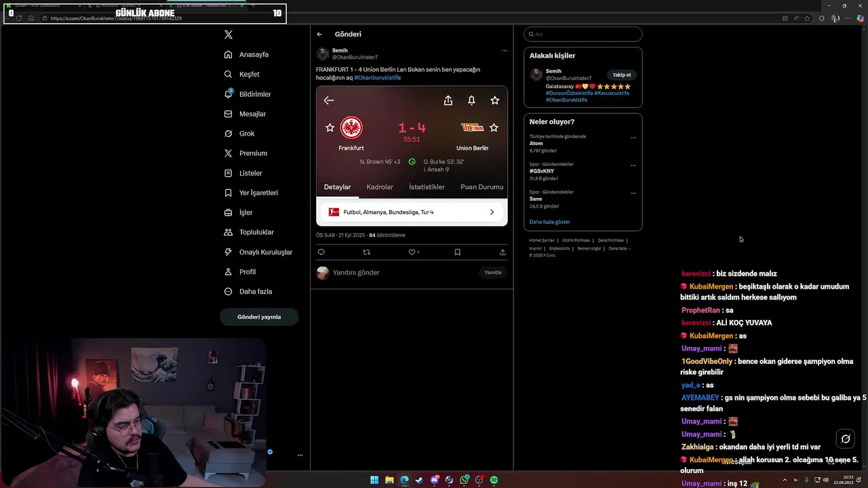
Task: Click Daha fazla göster link
Action: [550, 222]
